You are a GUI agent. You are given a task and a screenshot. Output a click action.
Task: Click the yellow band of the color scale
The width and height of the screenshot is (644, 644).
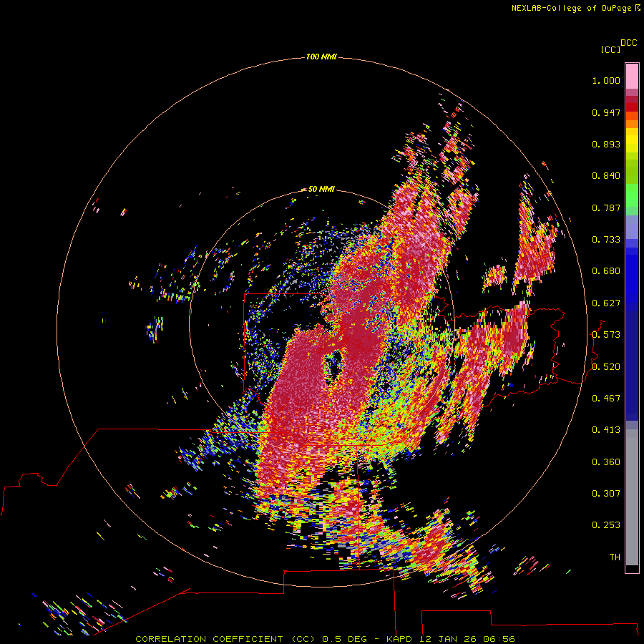[x=632, y=141]
